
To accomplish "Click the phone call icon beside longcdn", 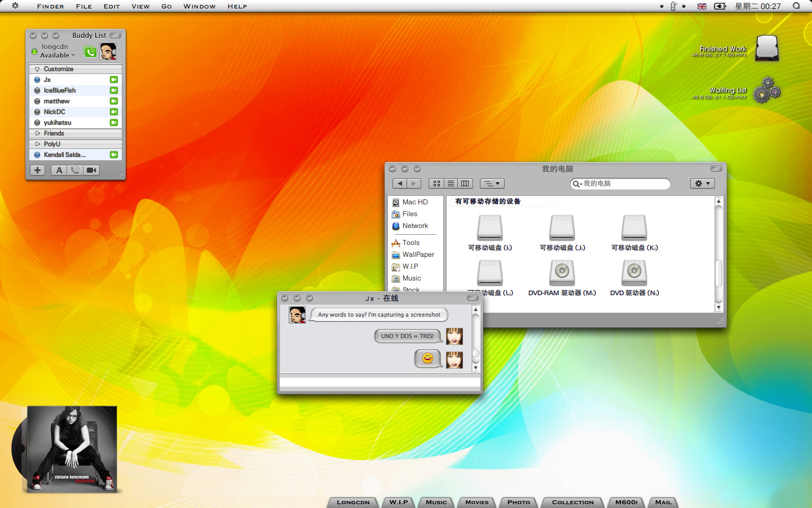I will point(90,52).
